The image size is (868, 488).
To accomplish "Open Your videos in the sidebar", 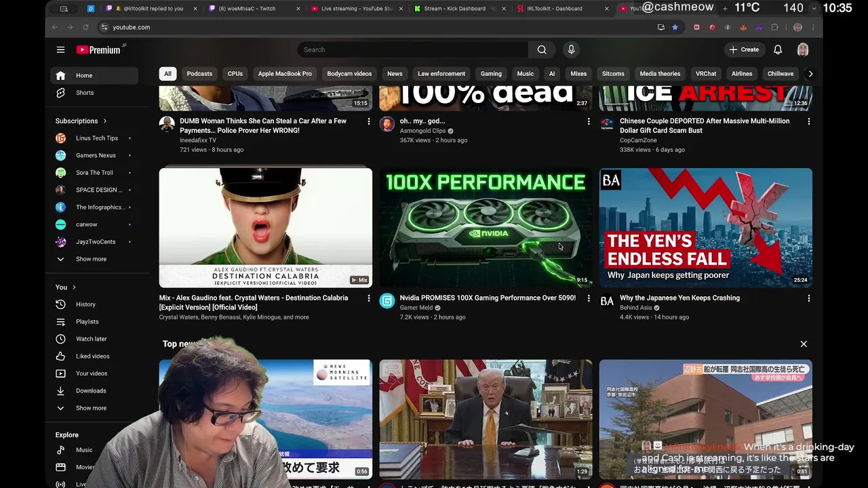I will (94, 373).
